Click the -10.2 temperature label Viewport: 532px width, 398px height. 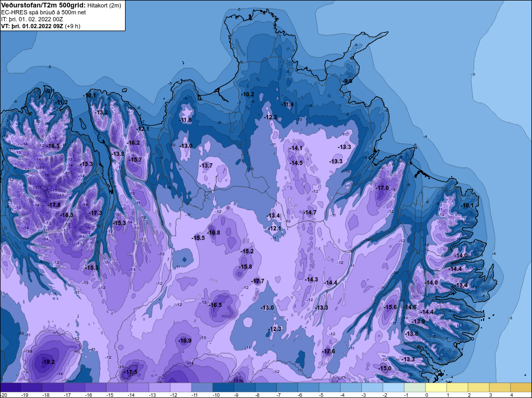[x=248, y=94]
